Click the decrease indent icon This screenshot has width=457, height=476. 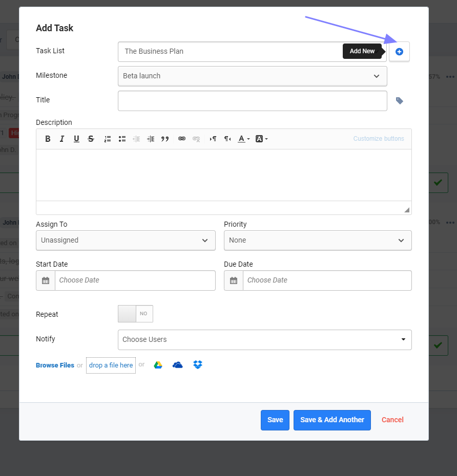click(x=136, y=139)
